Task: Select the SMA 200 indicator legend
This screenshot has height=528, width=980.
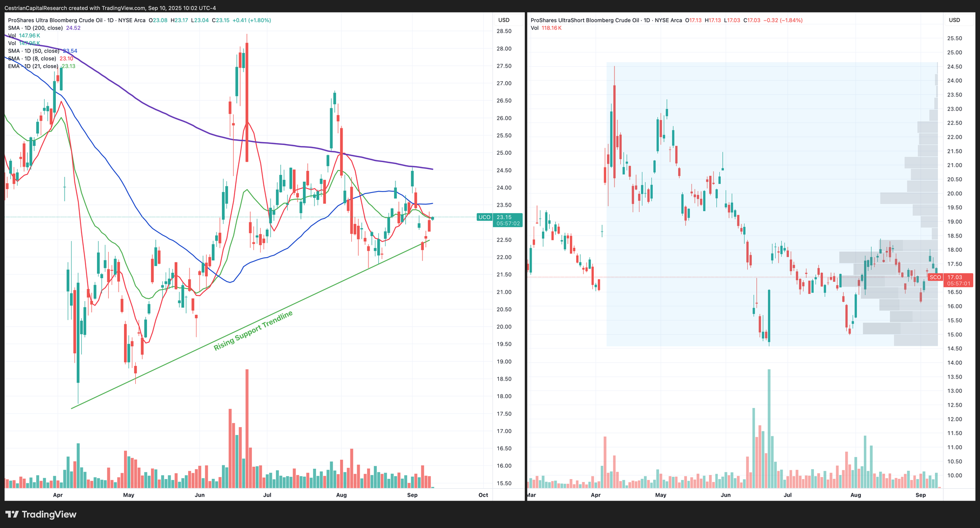Action: pyautogui.click(x=44, y=28)
